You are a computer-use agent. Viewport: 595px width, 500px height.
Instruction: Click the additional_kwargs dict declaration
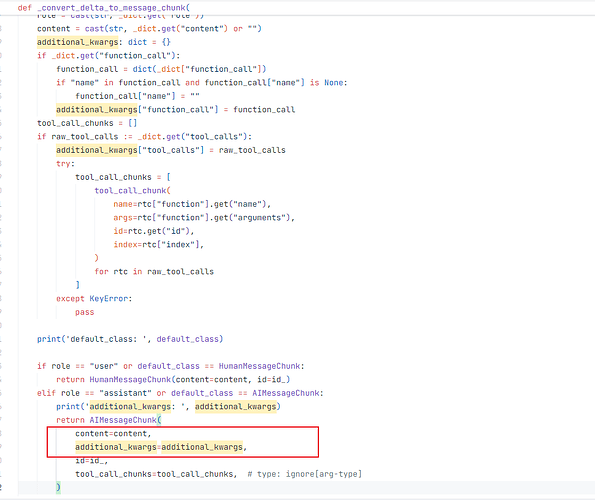click(104, 42)
